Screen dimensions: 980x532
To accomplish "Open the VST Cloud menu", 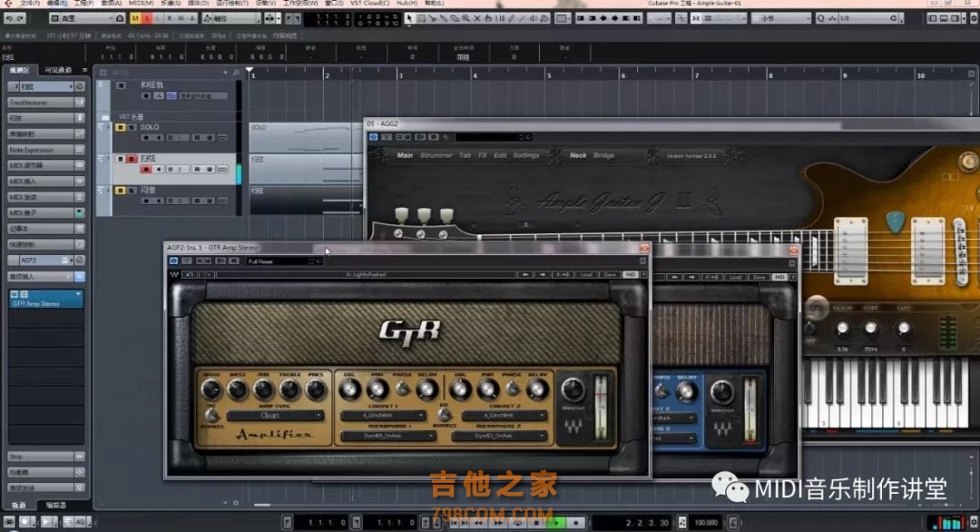I will pyautogui.click(x=370, y=3).
